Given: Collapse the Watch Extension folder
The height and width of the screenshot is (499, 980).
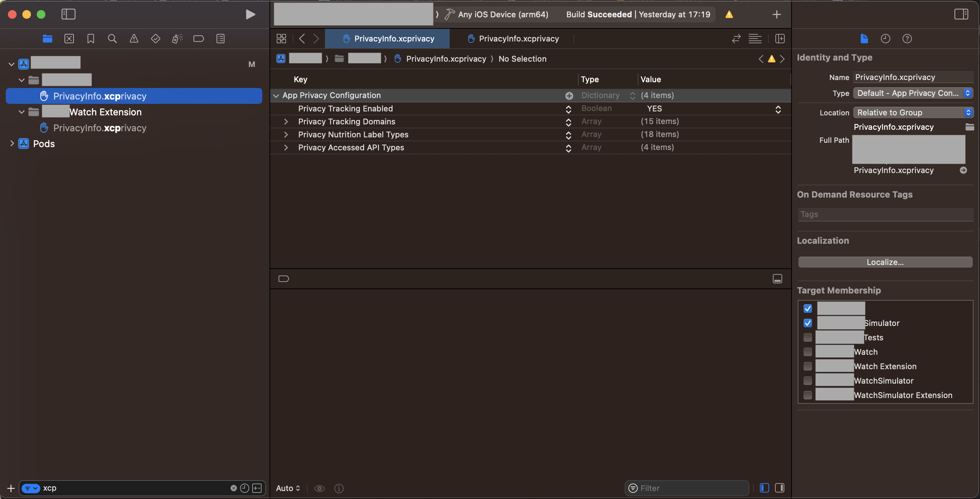Looking at the screenshot, I should (22, 112).
